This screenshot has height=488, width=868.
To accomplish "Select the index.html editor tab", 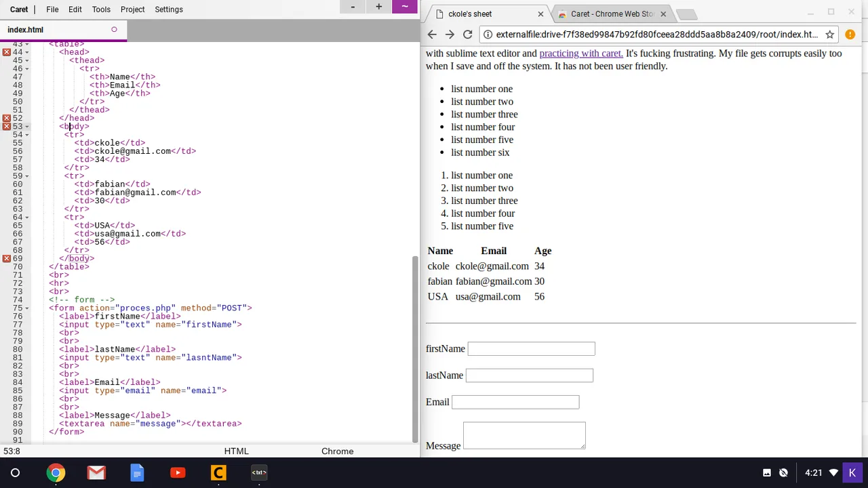I will 63,30.
